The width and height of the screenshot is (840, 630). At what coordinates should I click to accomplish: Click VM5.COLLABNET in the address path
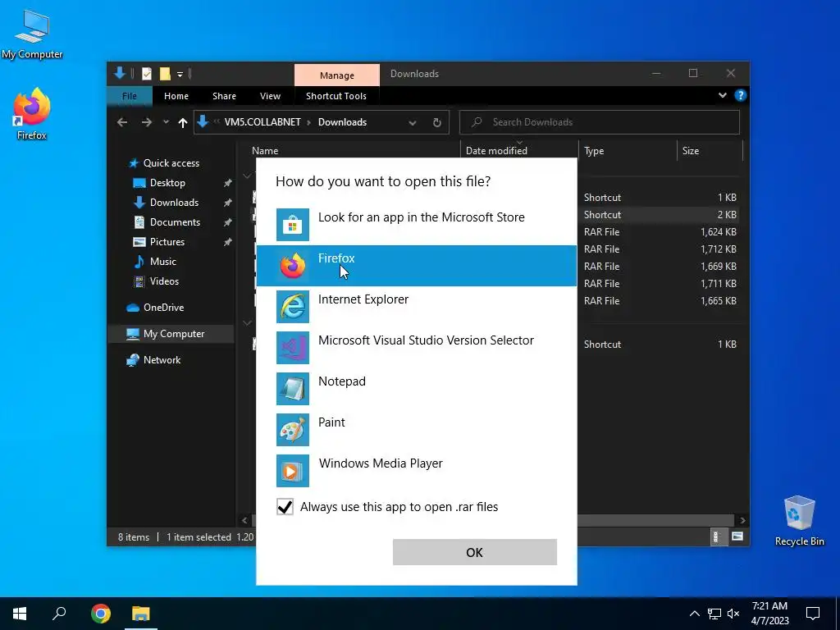(262, 122)
